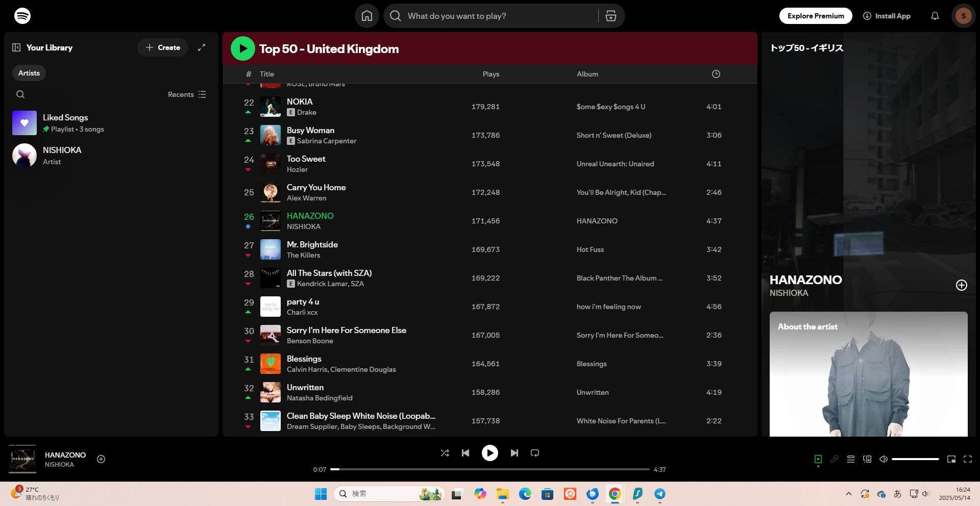Image resolution: width=980 pixels, height=506 pixels.
Task: Mute the volume
Action: pyautogui.click(x=884, y=459)
